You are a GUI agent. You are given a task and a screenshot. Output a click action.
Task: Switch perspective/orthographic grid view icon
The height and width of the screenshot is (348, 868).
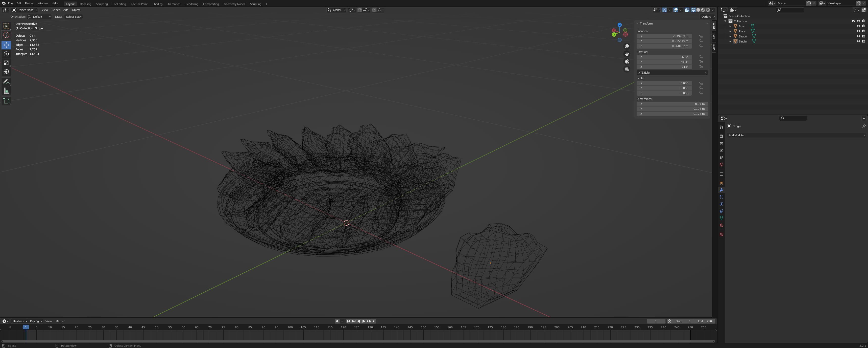click(627, 70)
